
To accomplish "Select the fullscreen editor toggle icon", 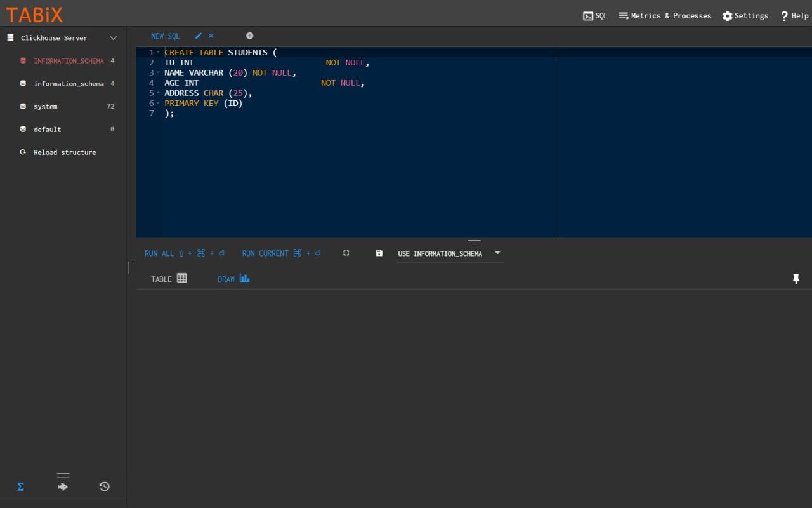I will pos(346,253).
